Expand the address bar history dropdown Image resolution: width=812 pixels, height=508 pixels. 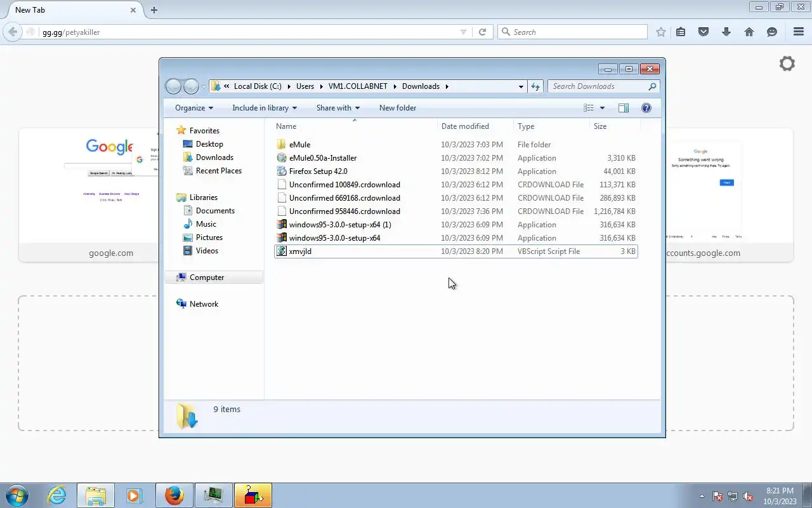pyautogui.click(x=521, y=86)
